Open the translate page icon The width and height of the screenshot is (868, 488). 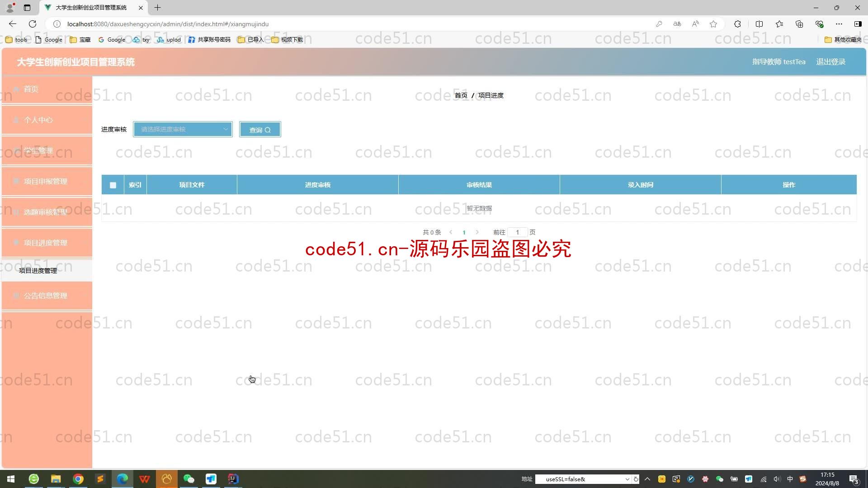(x=677, y=24)
